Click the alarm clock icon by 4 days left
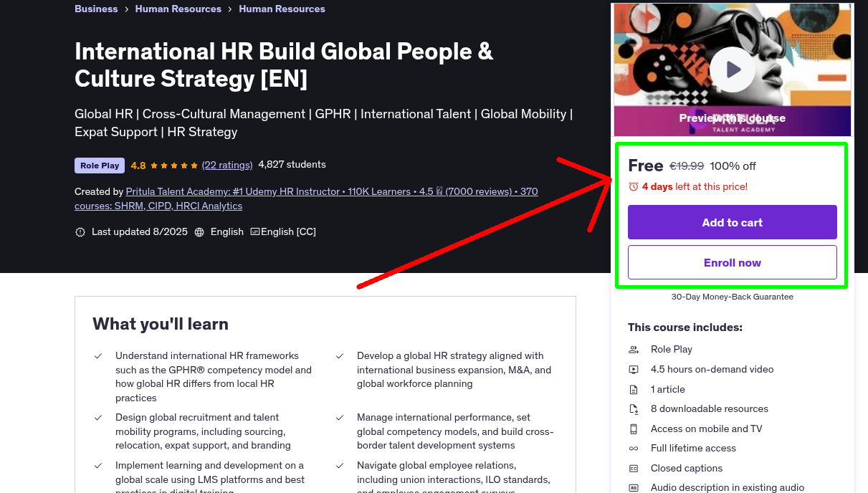Image resolution: width=868 pixels, height=493 pixels. (x=633, y=186)
